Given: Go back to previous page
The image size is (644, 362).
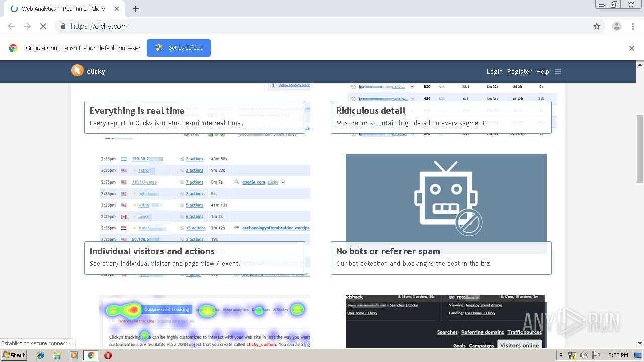Looking at the screenshot, I should 11,26.
